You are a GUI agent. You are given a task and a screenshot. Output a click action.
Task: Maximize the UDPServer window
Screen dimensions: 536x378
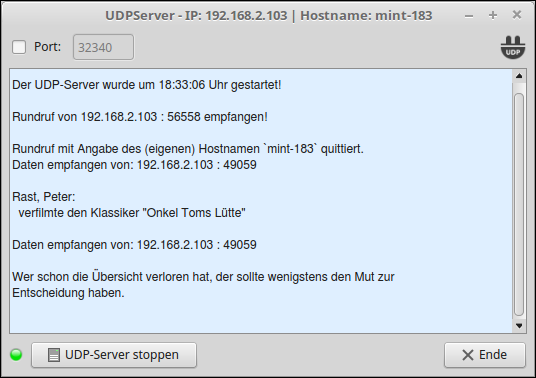[493, 15]
